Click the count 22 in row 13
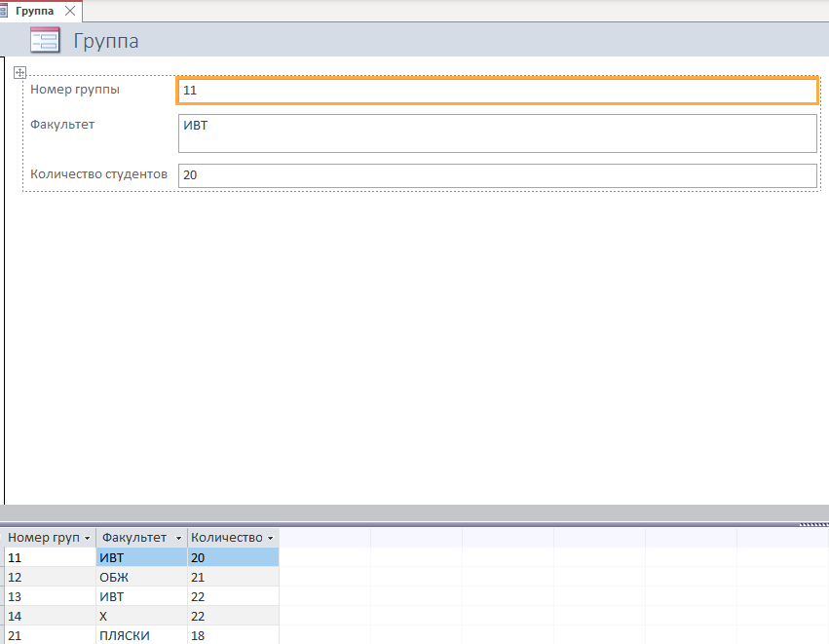 (233, 597)
